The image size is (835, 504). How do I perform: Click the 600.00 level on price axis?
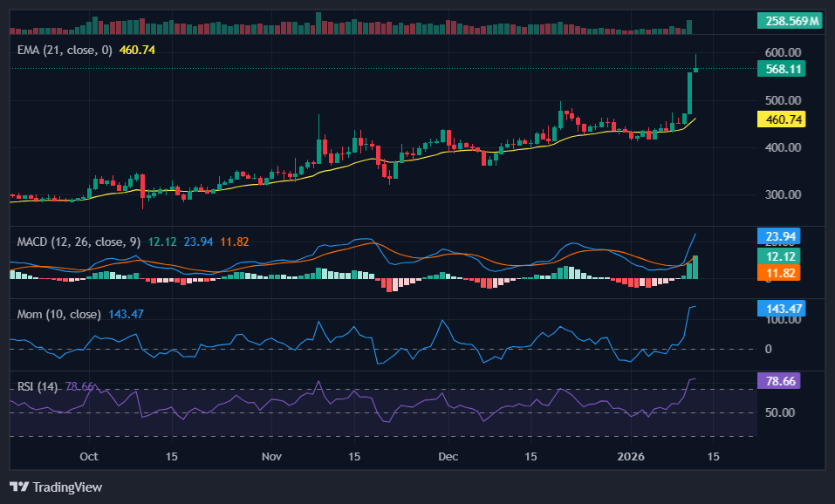(783, 52)
